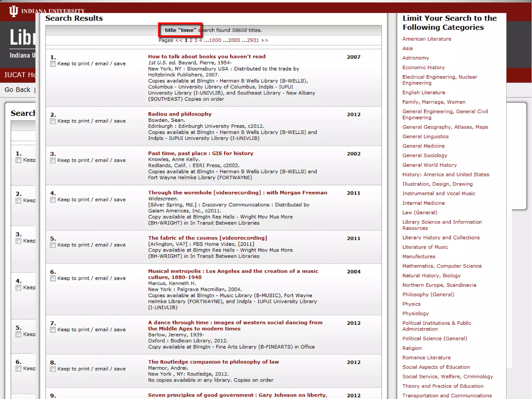Go to results page 2

click(x=191, y=40)
